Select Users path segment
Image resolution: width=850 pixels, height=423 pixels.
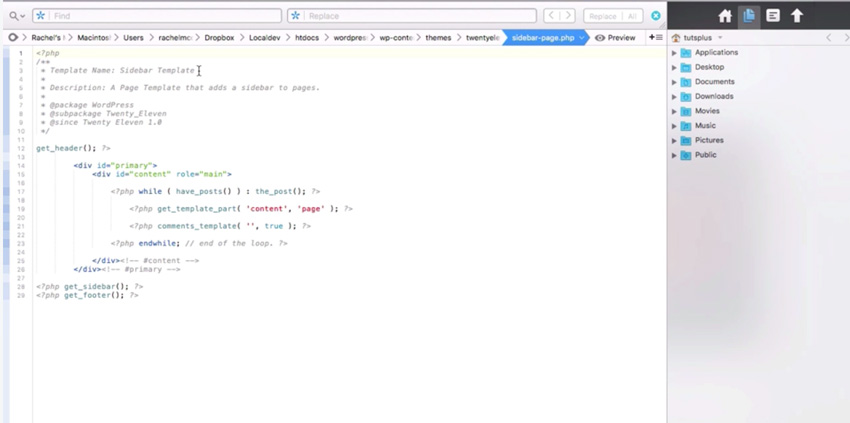point(133,37)
